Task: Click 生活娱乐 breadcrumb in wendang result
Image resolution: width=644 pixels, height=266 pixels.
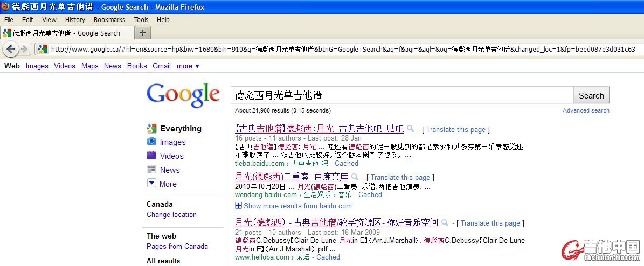Action: pos(317,194)
